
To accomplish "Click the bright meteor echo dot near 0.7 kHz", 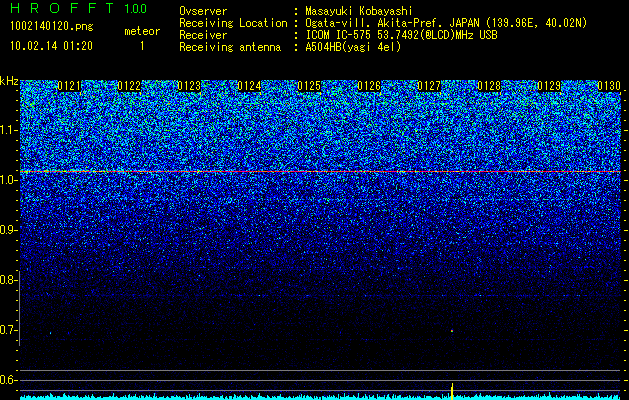I will click(452, 331).
